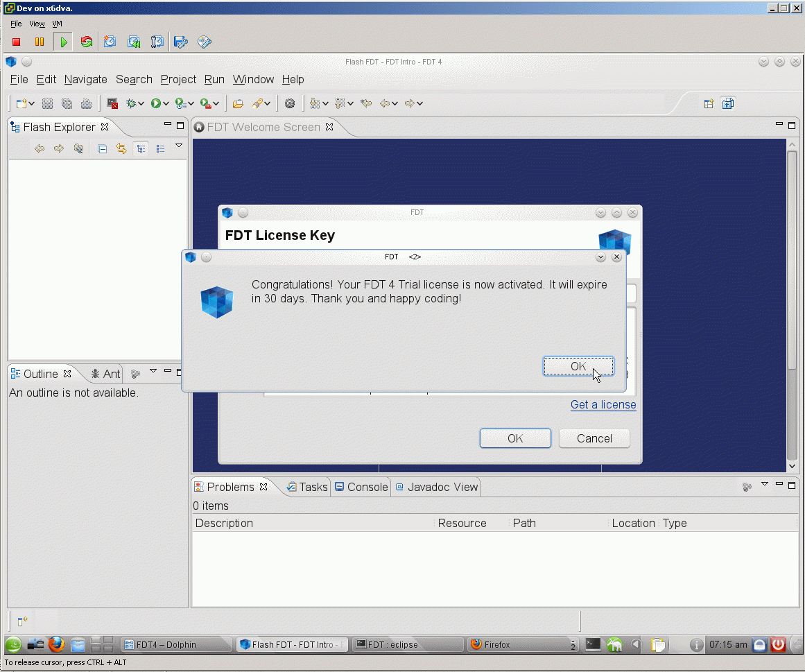Open the VM menu in the host window
This screenshot has height=672, width=805.
[57, 24]
